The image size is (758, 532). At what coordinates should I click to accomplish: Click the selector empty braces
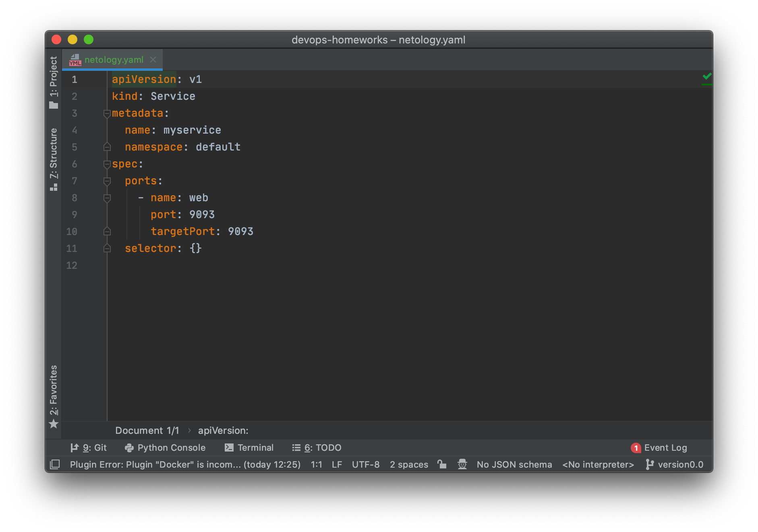(195, 248)
